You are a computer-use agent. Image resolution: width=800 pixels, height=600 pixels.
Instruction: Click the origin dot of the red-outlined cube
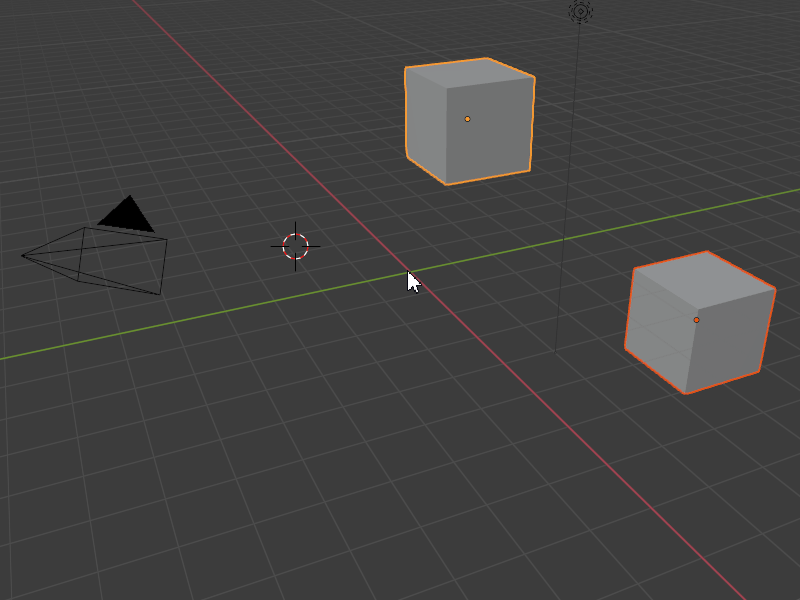696,320
